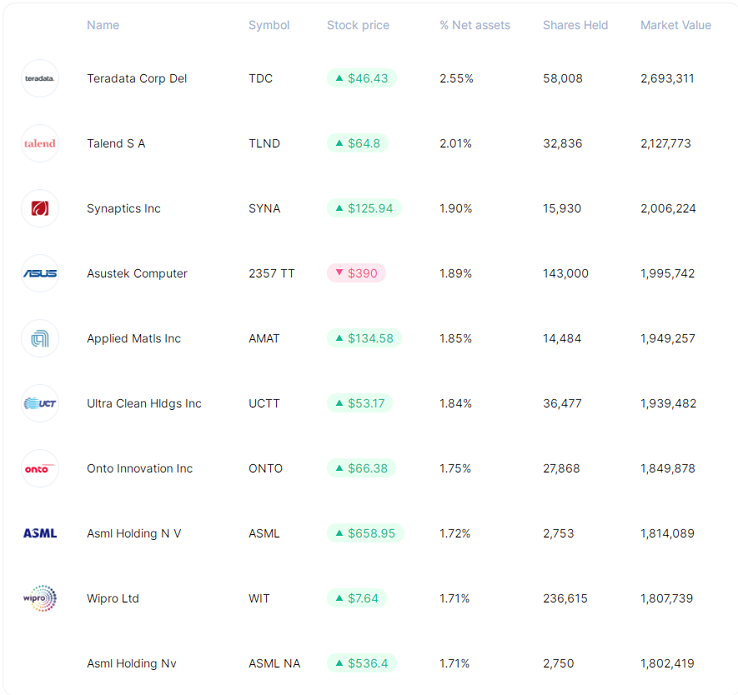Sort by the Name column header
This screenshot has width=738, height=695.
[x=103, y=25]
